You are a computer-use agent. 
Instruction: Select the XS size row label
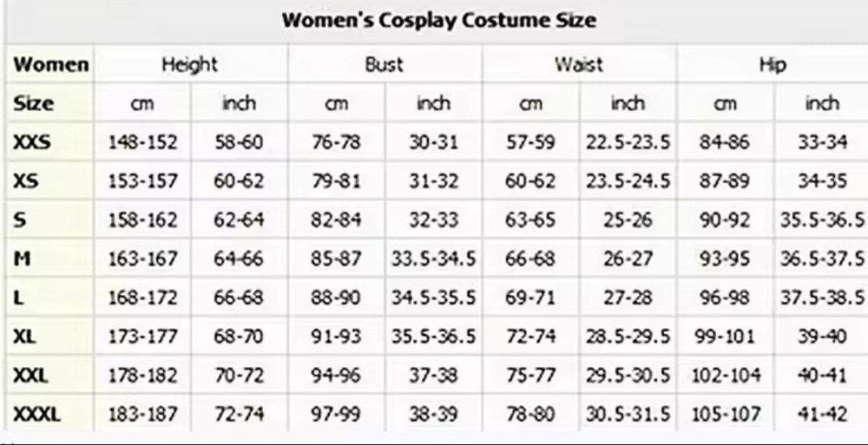click(25, 180)
